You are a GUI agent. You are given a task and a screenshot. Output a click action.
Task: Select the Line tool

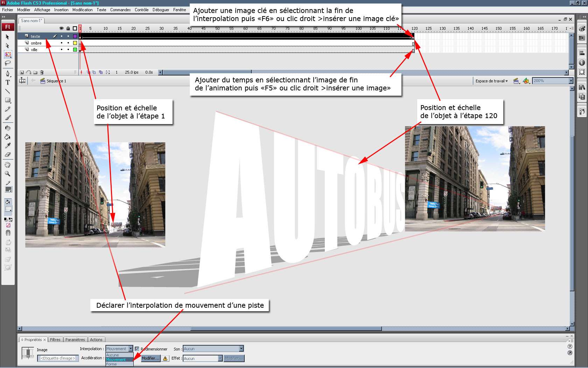pos(8,91)
